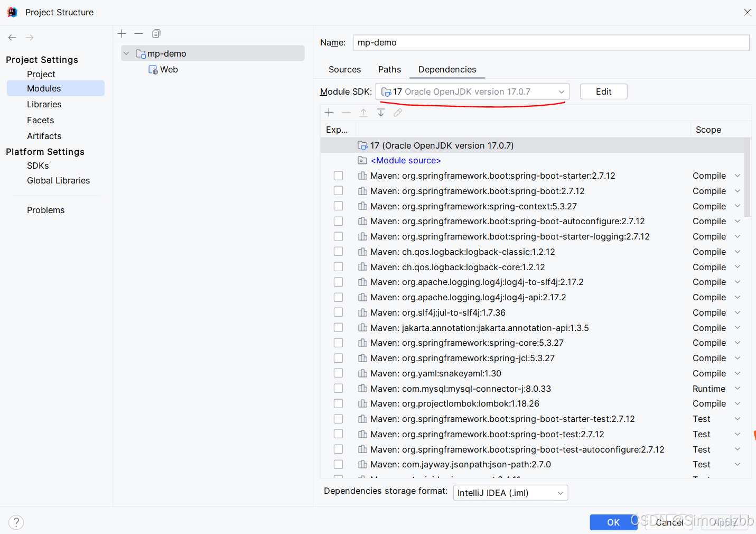Copy module using the copy icon above tree
Image resolution: width=756 pixels, height=534 pixels.
click(156, 33)
